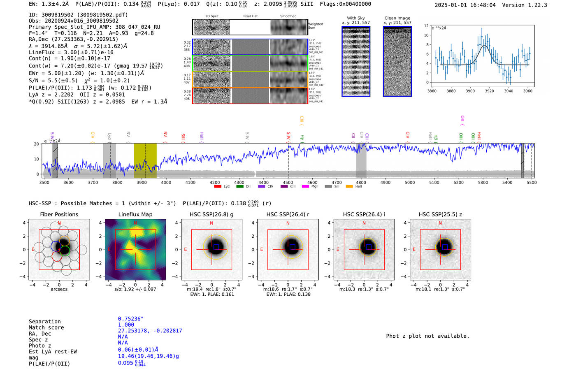
Task: Click the RA,Dec (27.253363,-0.202915) line
Action: pyautogui.click(x=74, y=39)
